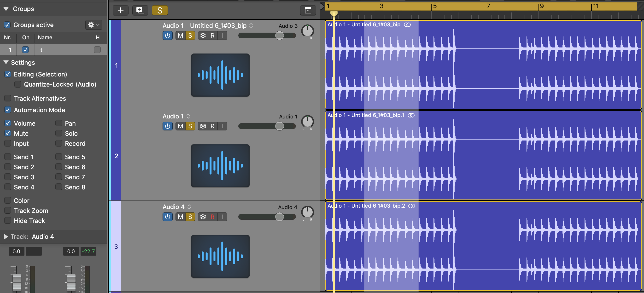This screenshot has width=644, height=293.
Task: Click the add new track plus button
Action: click(x=121, y=10)
